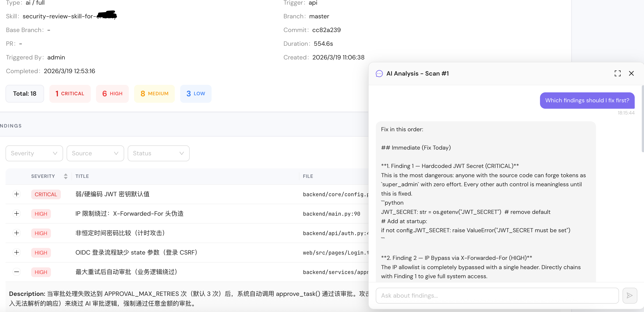Filter by the 1 CRITICAL badge
Screen dimensions: 644x312
70,94
